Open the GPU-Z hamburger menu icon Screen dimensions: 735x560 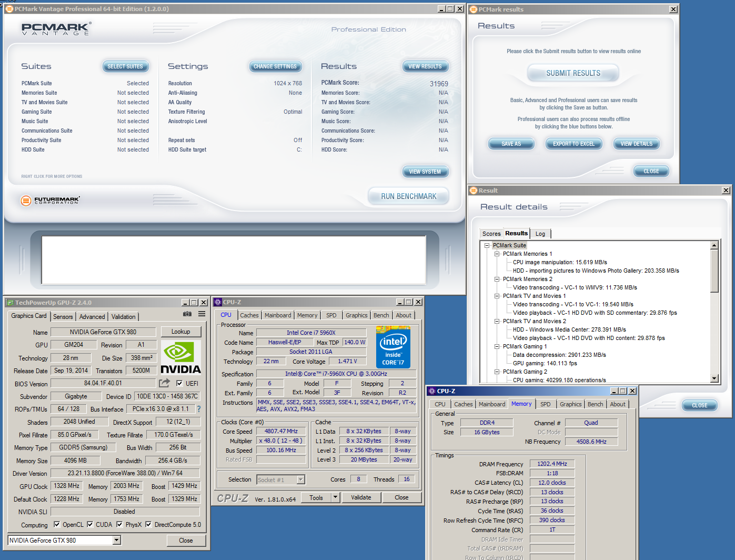[202, 314]
